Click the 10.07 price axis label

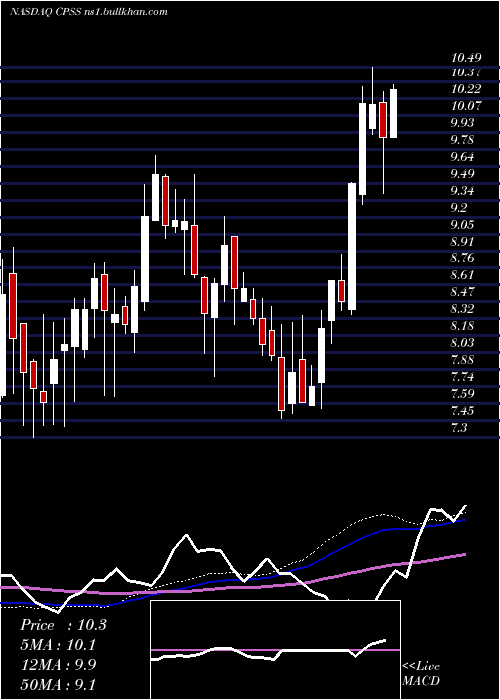[466, 106]
